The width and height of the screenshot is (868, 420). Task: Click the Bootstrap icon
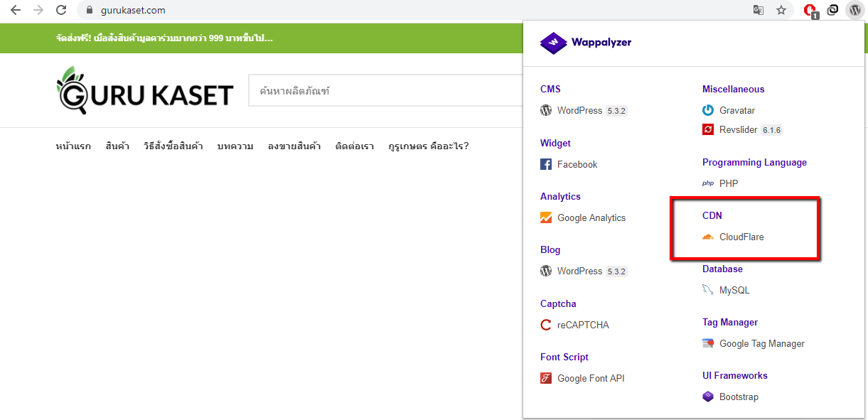708,397
